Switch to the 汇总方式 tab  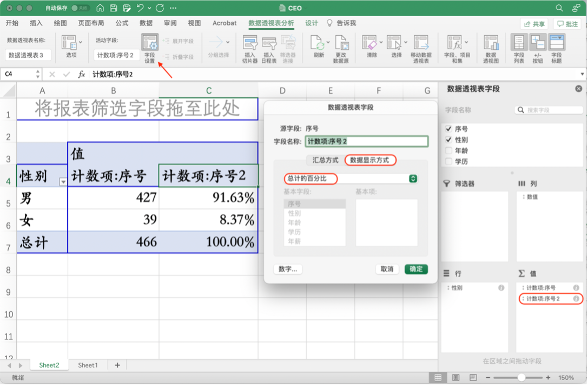[x=325, y=160]
